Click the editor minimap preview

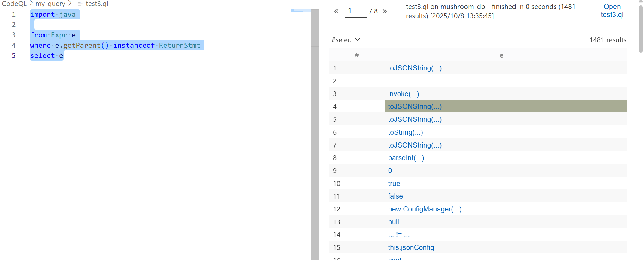[300, 11]
